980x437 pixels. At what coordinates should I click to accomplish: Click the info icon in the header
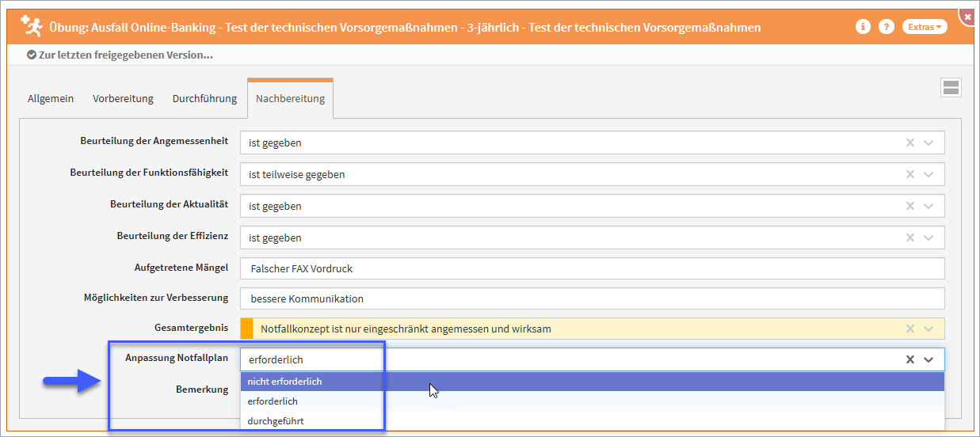pos(864,27)
